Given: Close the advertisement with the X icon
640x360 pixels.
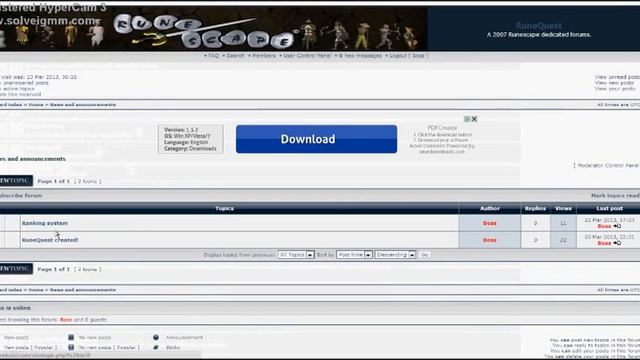Looking at the screenshot, I should point(474,119).
